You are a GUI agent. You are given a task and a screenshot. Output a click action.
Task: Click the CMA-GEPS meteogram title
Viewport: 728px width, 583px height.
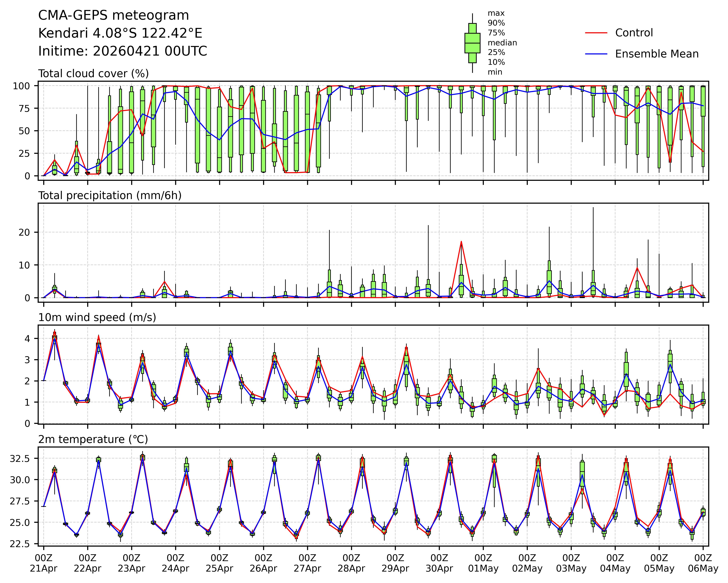click(114, 16)
